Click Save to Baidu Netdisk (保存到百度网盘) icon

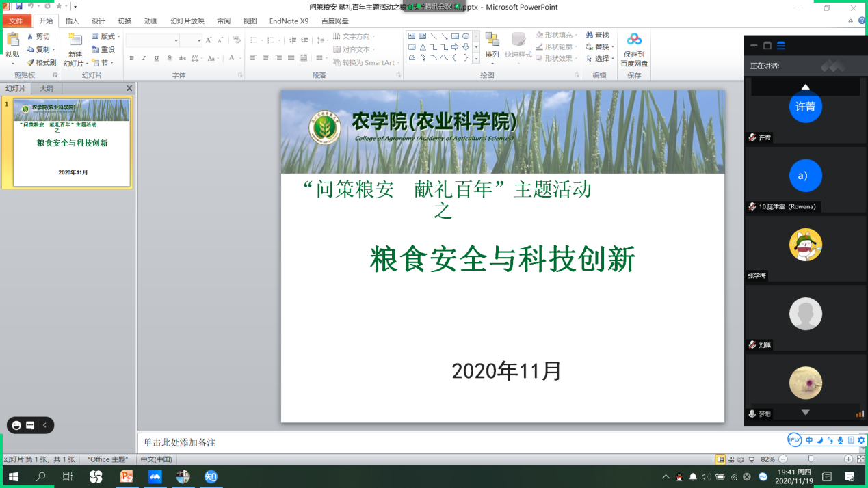[634, 40]
